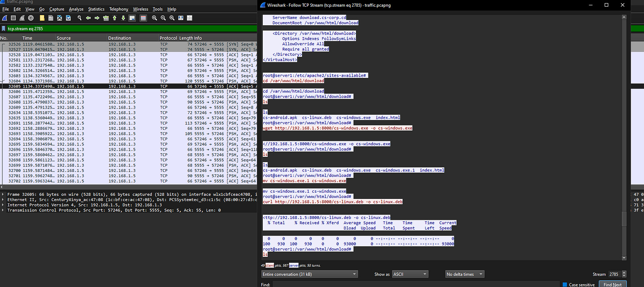
Task: Click the curl cs-linux.deb command line in stream
Action: tap(333, 202)
